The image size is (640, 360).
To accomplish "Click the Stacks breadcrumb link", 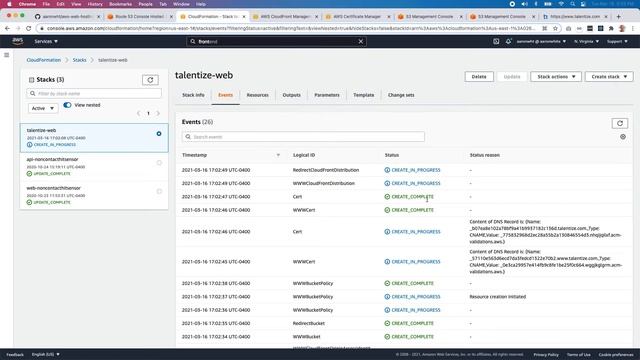I will 80,60.
